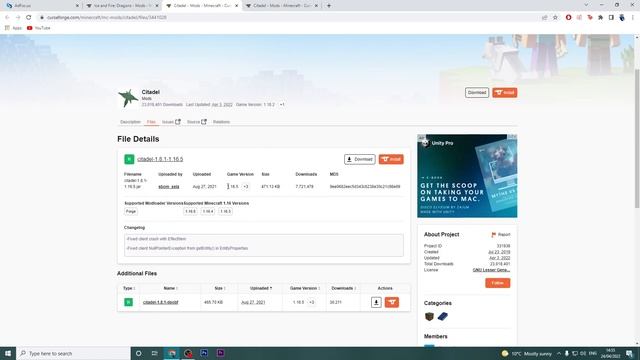Sort Additional Files by Downloads

(x=344, y=288)
